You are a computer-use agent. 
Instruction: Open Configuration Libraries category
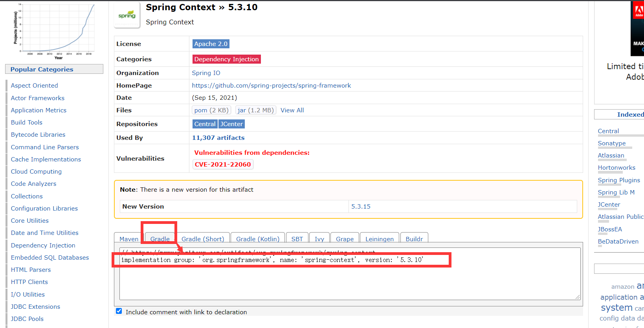click(44, 209)
